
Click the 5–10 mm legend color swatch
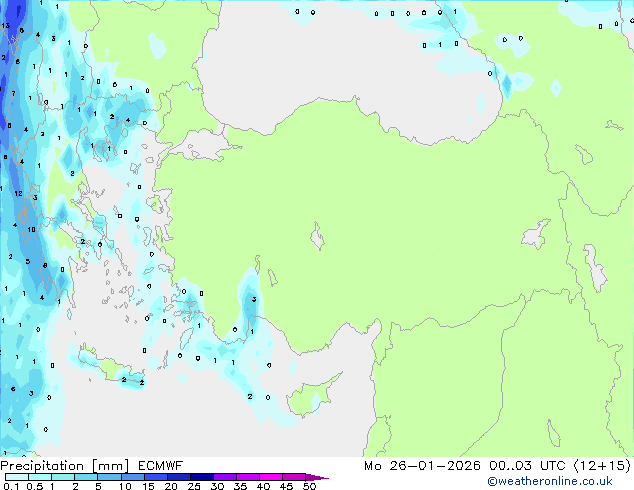[x=110, y=477]
